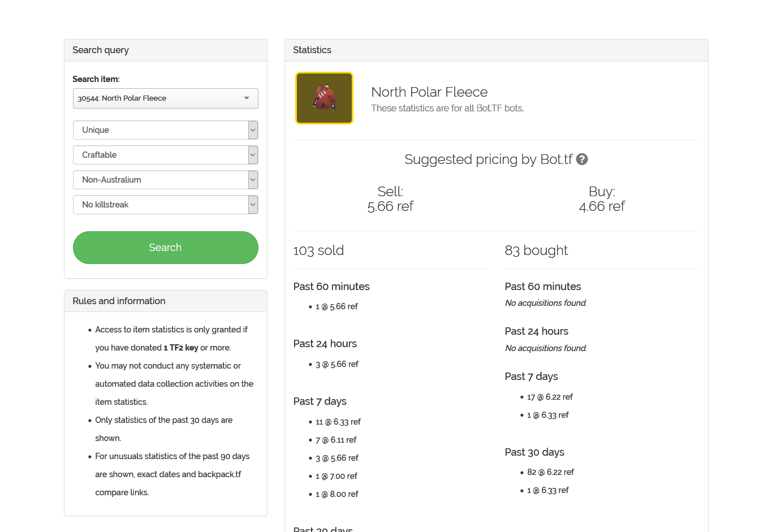Click the suggested Buy price 4.66 ref
Screen dimensions: 777x532
(602, 206)
